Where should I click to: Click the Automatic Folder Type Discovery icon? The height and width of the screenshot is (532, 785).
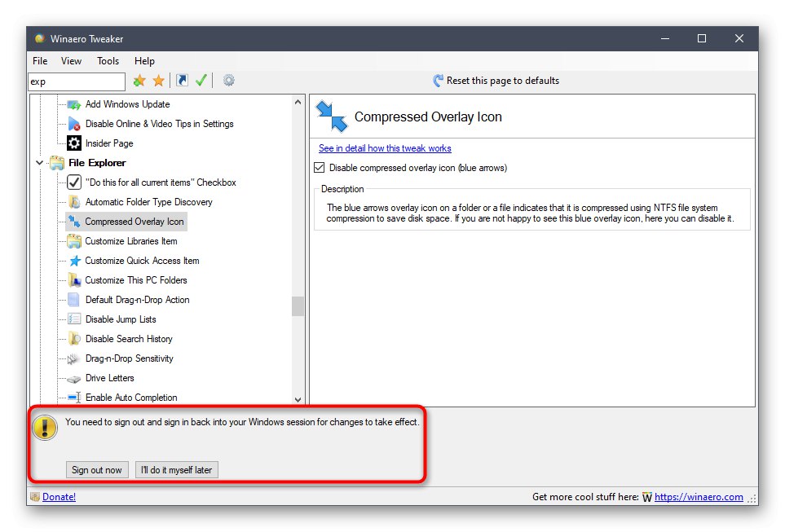pos(74,202)
